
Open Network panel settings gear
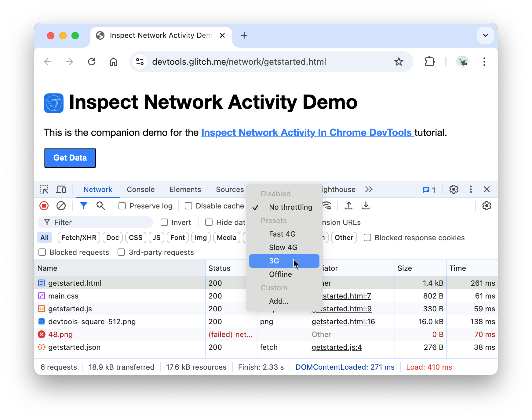point(486,206)
